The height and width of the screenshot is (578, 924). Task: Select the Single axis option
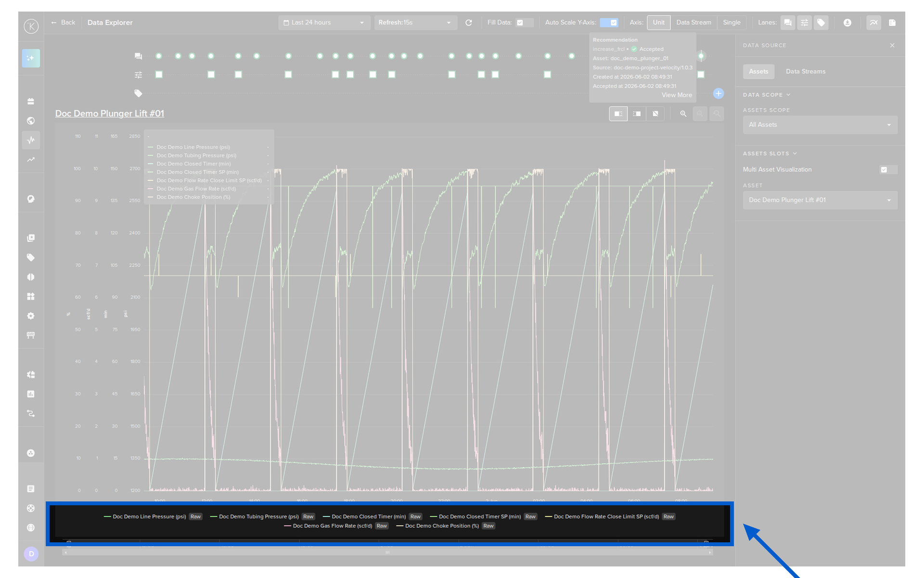731,23
